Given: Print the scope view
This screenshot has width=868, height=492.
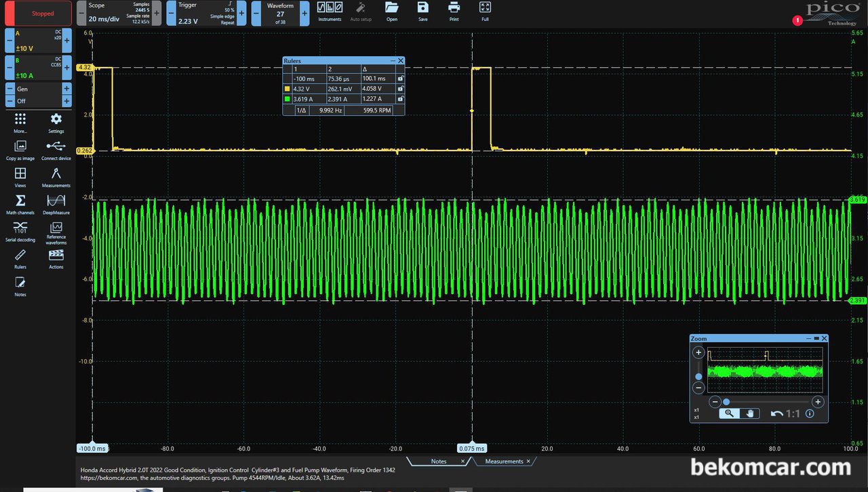Looking at the screenshot, I should [454, 10].
